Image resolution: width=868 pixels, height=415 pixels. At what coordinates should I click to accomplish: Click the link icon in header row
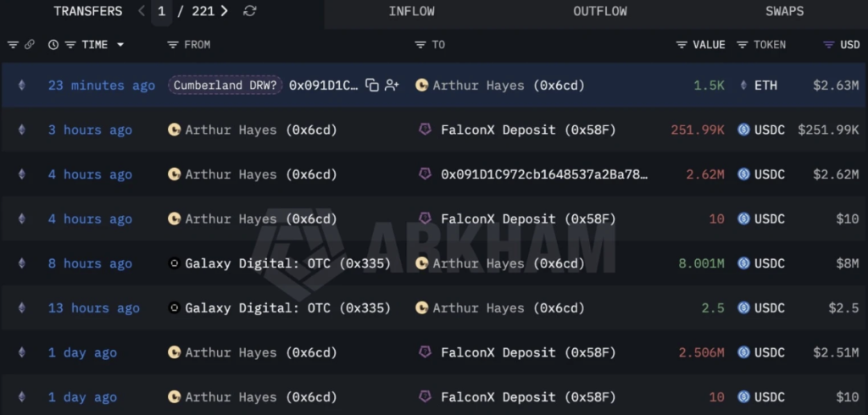30,45
